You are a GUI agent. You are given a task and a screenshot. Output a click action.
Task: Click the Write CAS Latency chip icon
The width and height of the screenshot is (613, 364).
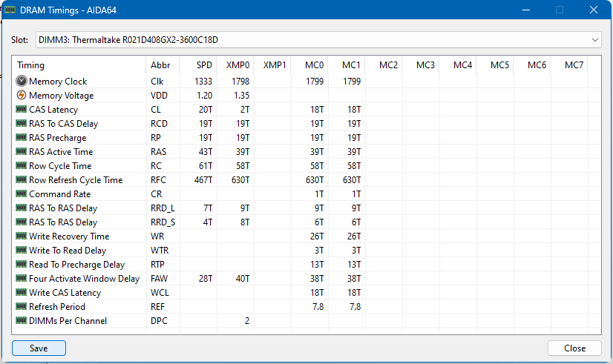coord(21,292)
